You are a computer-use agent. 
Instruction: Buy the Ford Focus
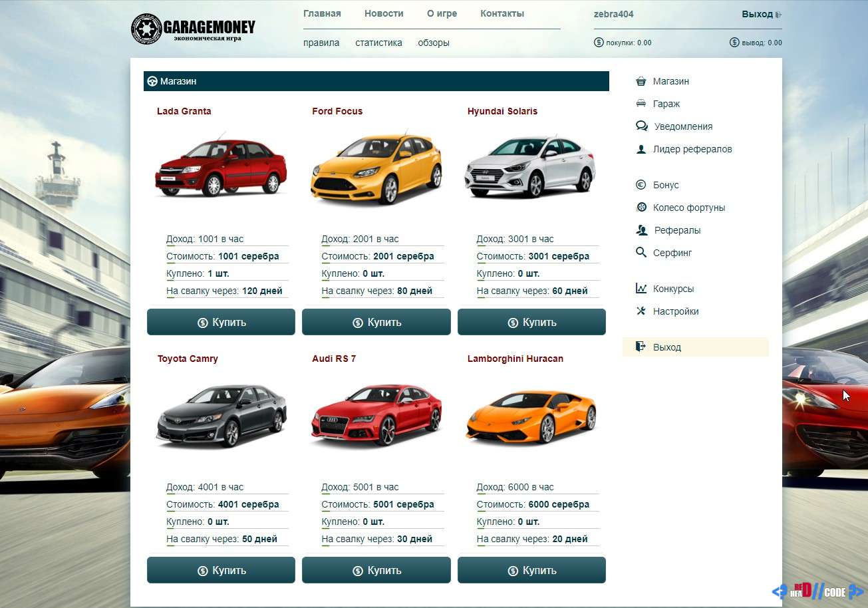point(376,322)
